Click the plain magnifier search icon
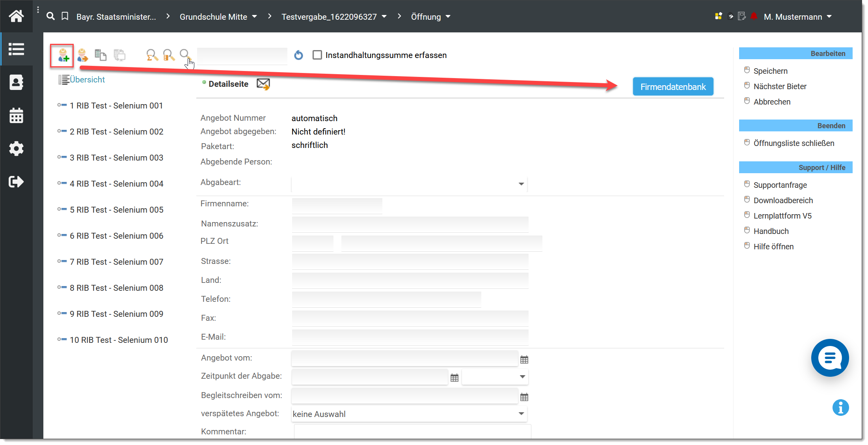 click(x=184, y=54)
